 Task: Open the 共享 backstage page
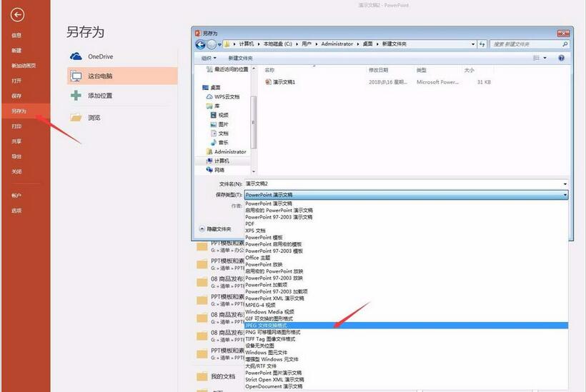click(16, 141)
